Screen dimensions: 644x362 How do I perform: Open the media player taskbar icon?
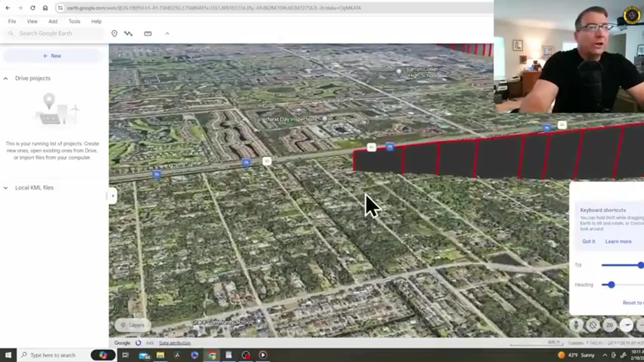tap(263, 355)
